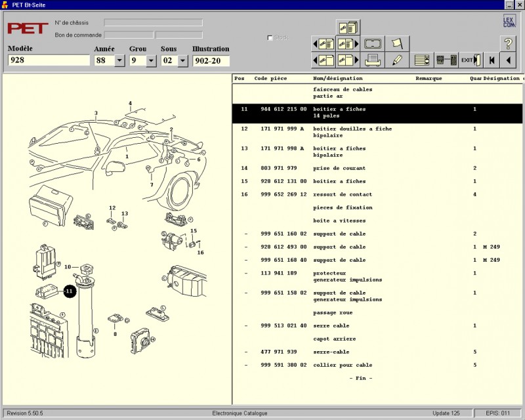Toggle the Stock checkbox
Image resolution: width=525 pixels, height=420 pixels.
coord(270,37)
